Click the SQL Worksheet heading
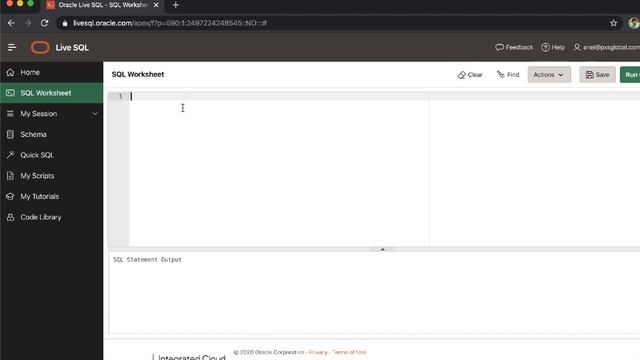The height and width of the screenshot is (360, 640). click(138, 74)
